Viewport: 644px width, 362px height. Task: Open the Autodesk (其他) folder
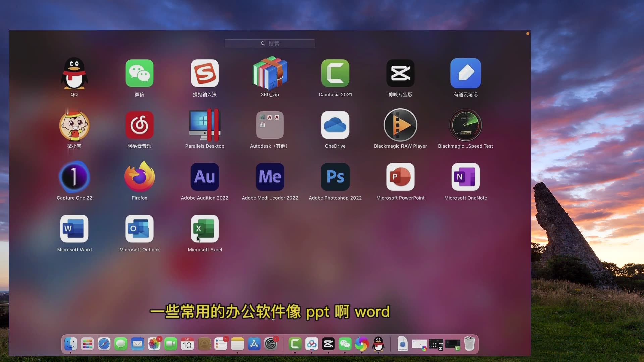pyautogui.click(x=270, y=125)
